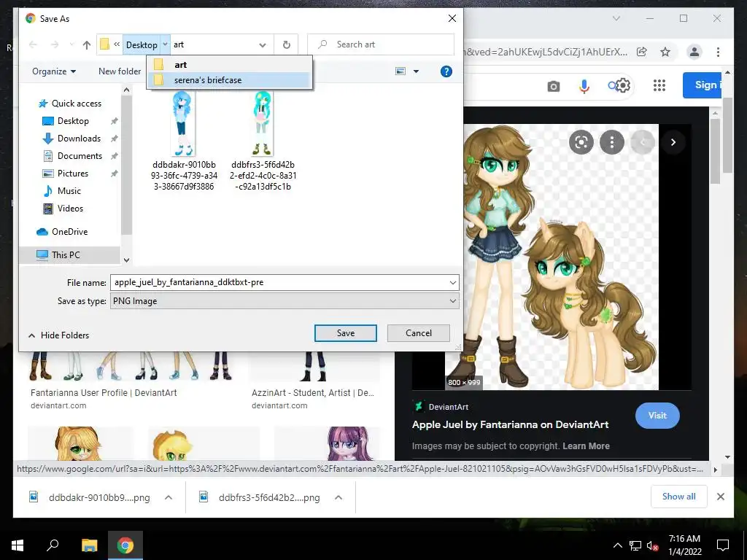The height and width of the screenshot is (560, 747).
Task: Select the ddbfrs3-5f6d42b2 image file
Action: (x=263, y=141)
